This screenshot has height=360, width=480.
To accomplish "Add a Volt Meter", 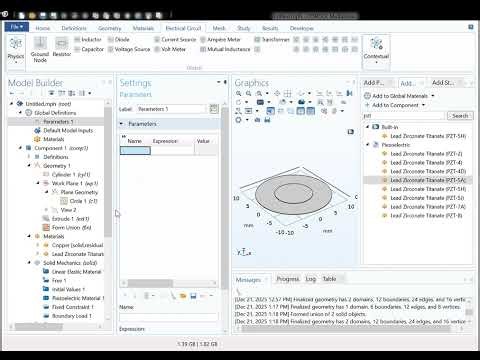I will click(x=170, y=49).
